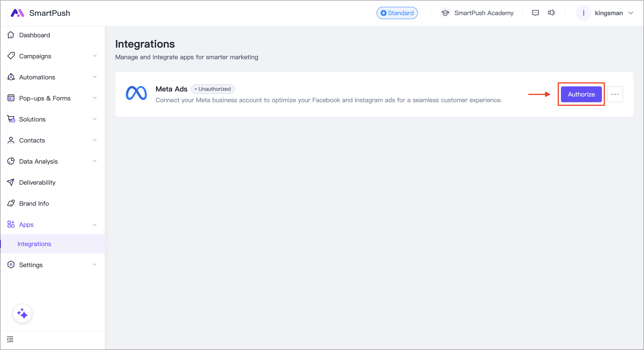Click the Integrations page heading
Image resolution: width=644 pixels, height=350 pixels.
(x=145, y=44)
